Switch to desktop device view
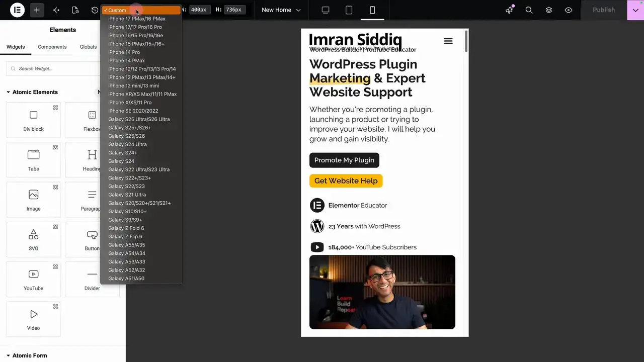 [326, 10]
